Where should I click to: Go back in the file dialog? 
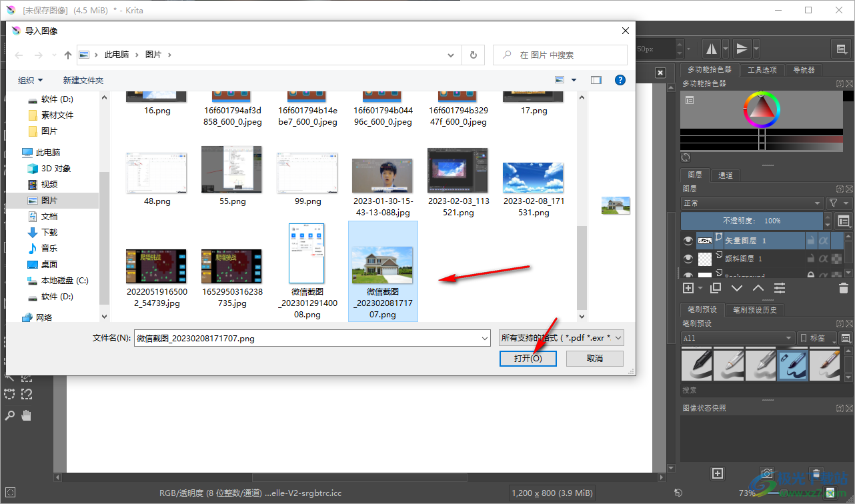click(19, 55)
